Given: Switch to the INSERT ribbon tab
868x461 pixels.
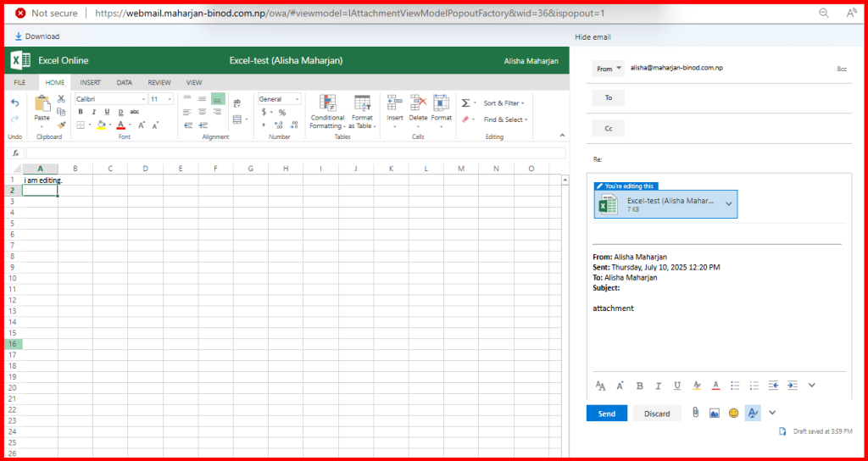Looking at the screenshot, I should point(90,82).
